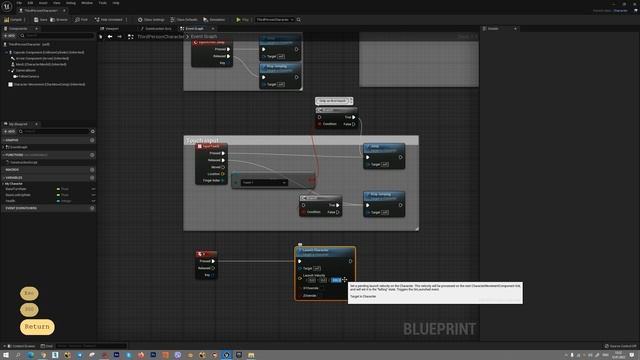This screenshot has width=640, height=360.
Task: Switch to the Viewport tab
Action: pos(109,29)
